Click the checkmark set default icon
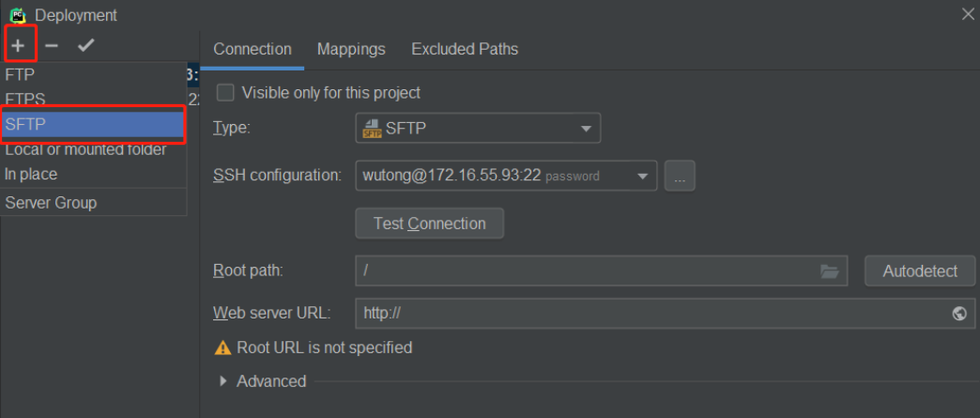 (x=85, y=45)
